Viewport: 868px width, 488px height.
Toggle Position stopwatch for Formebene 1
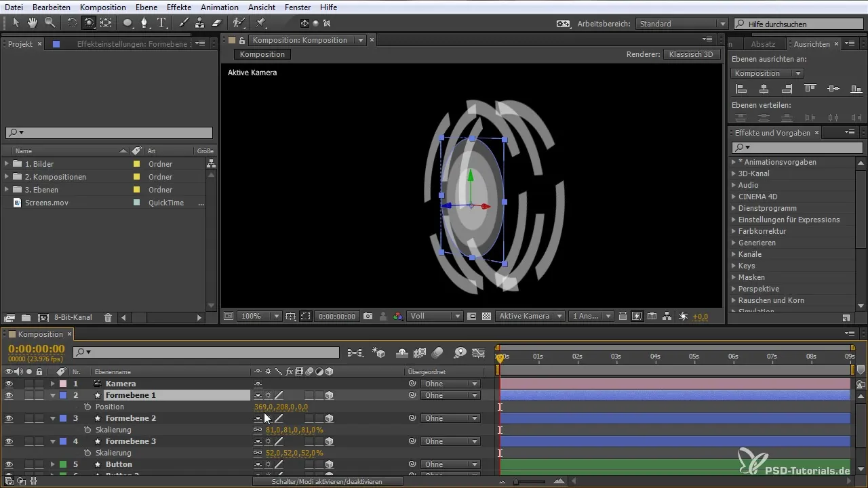click(87, 407)
